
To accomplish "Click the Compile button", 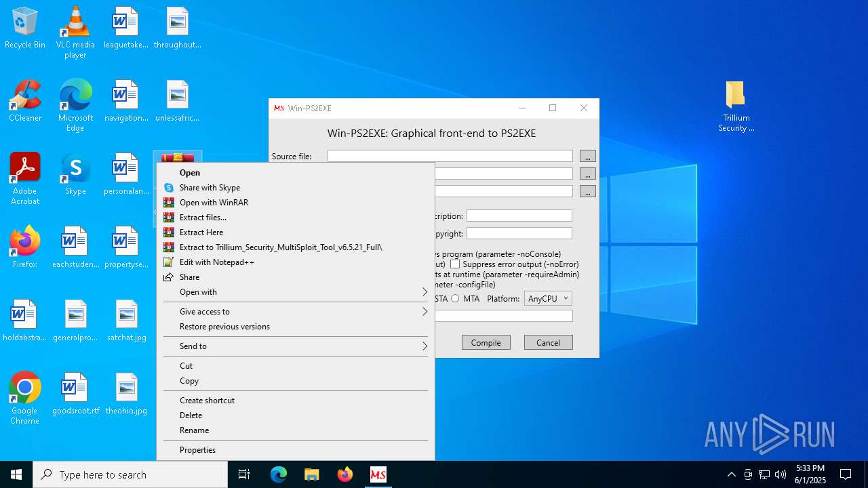I will click(486, 342).
